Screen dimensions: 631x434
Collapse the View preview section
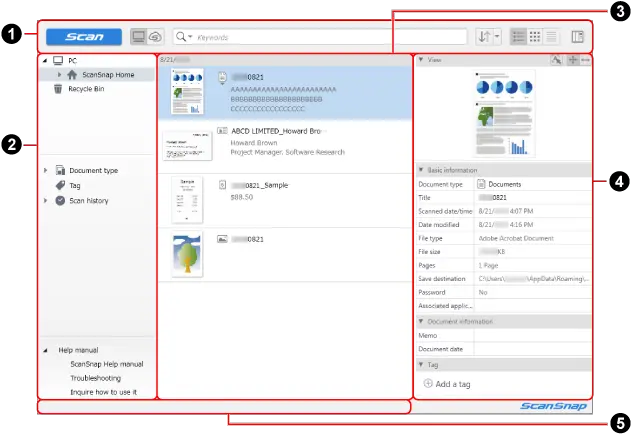click(x=421, y=60)
